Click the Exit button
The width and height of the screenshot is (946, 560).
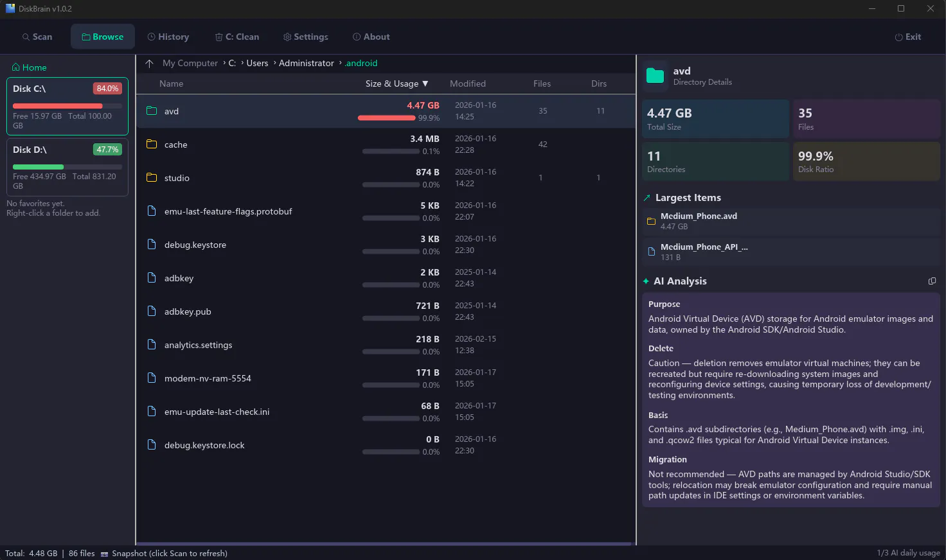point(907,37)
